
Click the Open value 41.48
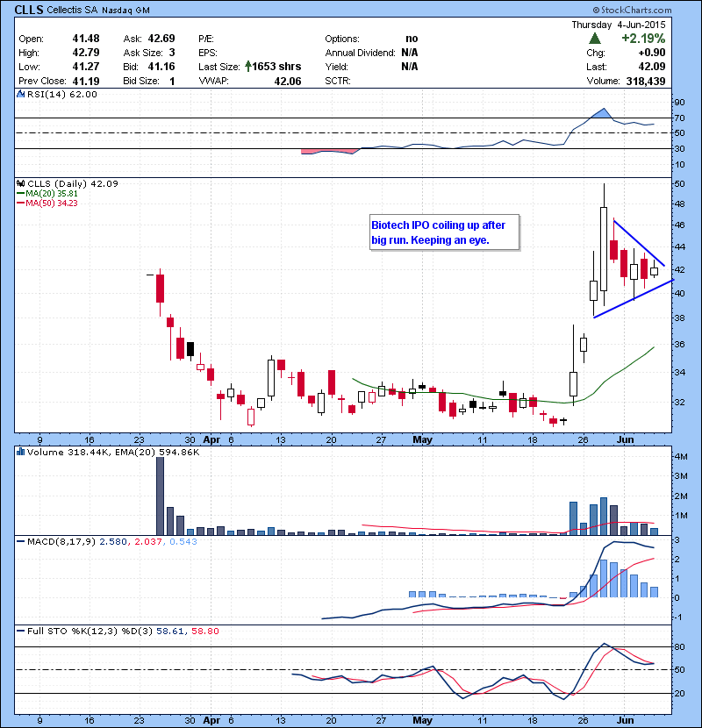(86, 39)
